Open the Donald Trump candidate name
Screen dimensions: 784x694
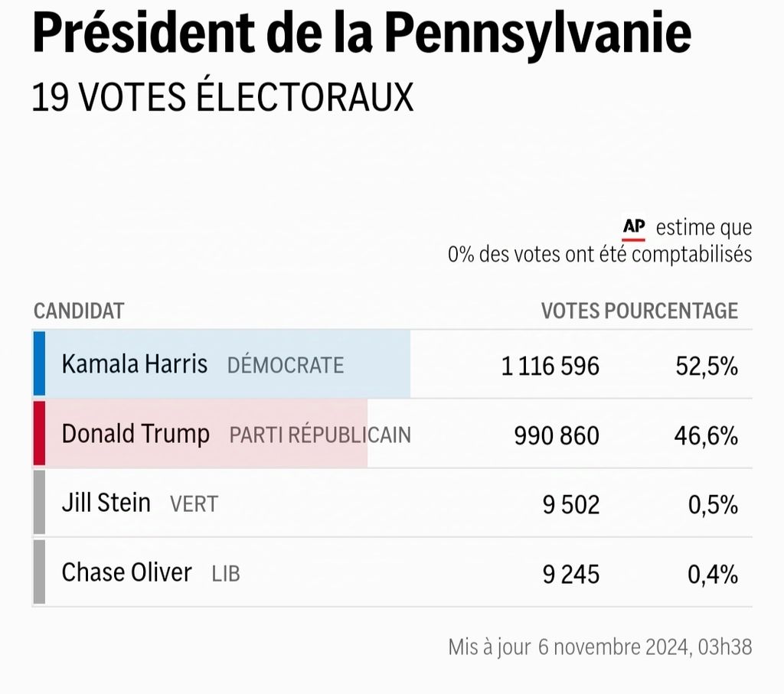click(136, 435)
